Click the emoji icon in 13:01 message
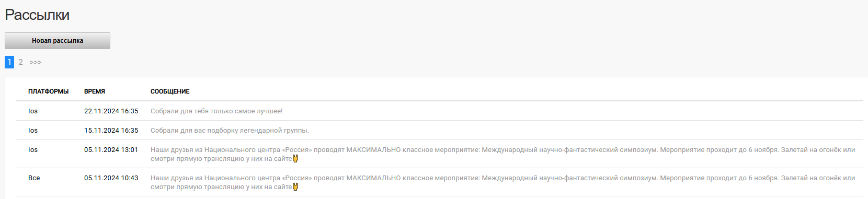The width and height of the screenshot is (868, 199). tap(295, 159)
